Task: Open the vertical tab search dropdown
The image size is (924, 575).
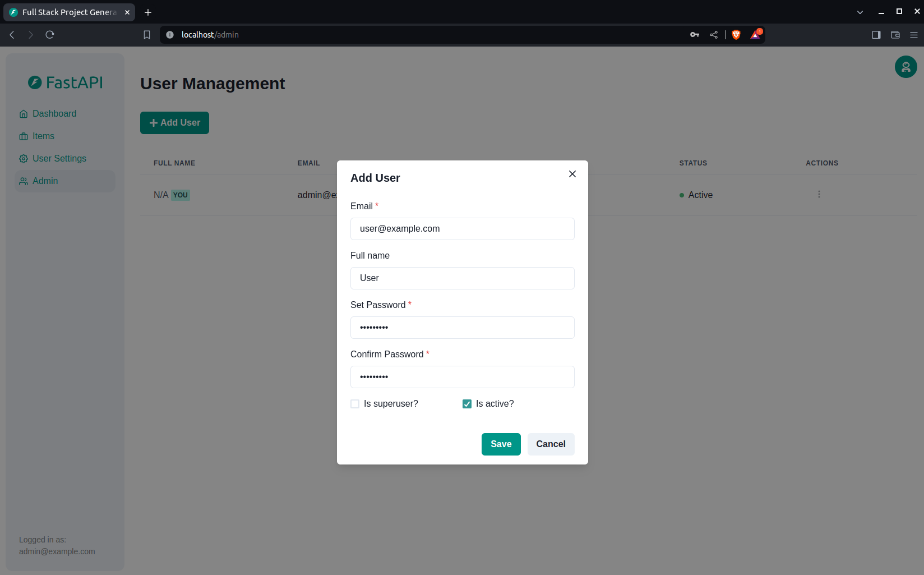Action: click(860, 12)
